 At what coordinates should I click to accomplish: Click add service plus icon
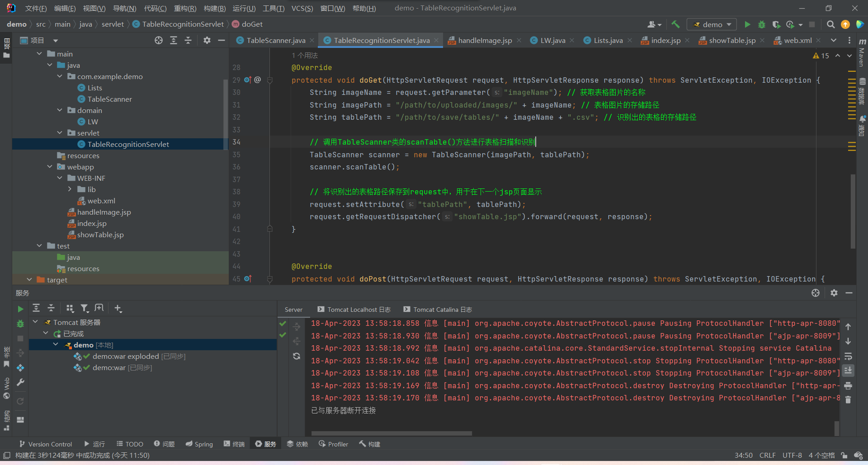118,308
